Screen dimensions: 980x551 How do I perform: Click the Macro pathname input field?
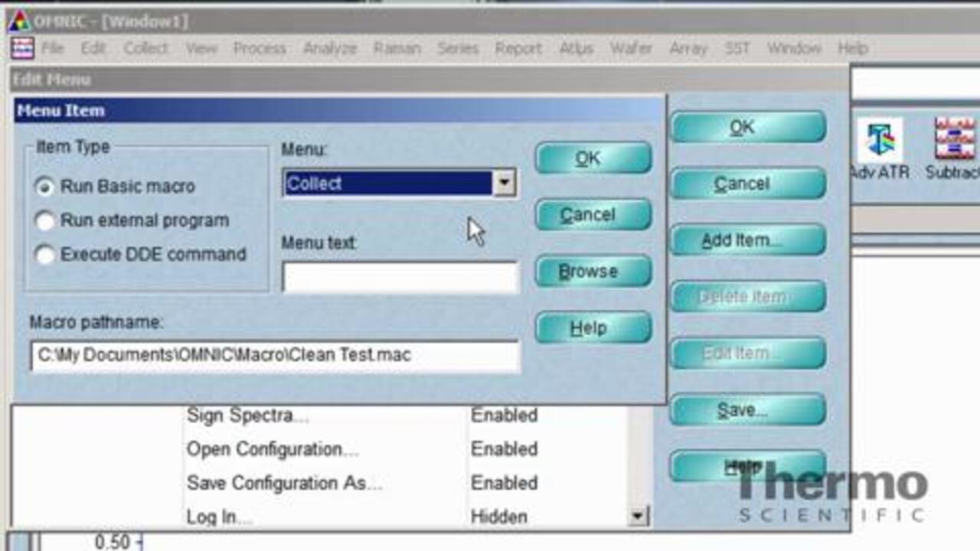click(x=274, y=356)
